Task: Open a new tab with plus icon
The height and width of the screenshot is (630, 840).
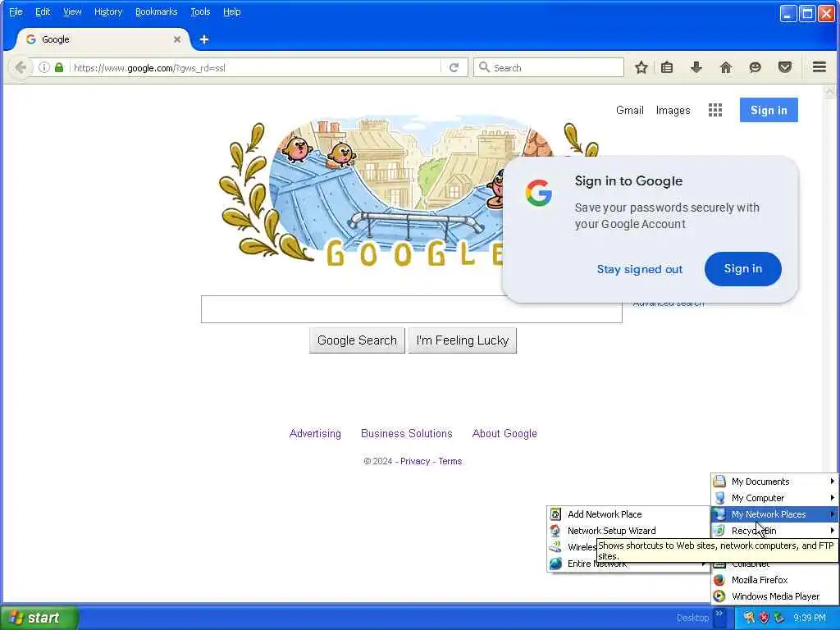Action: [204, 39]
